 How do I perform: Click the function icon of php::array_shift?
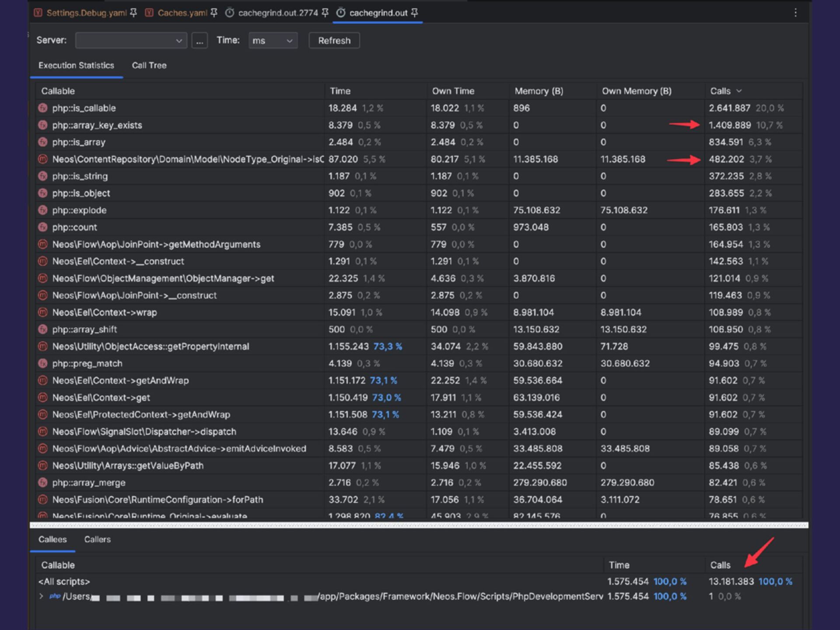(x=42, y=329)
